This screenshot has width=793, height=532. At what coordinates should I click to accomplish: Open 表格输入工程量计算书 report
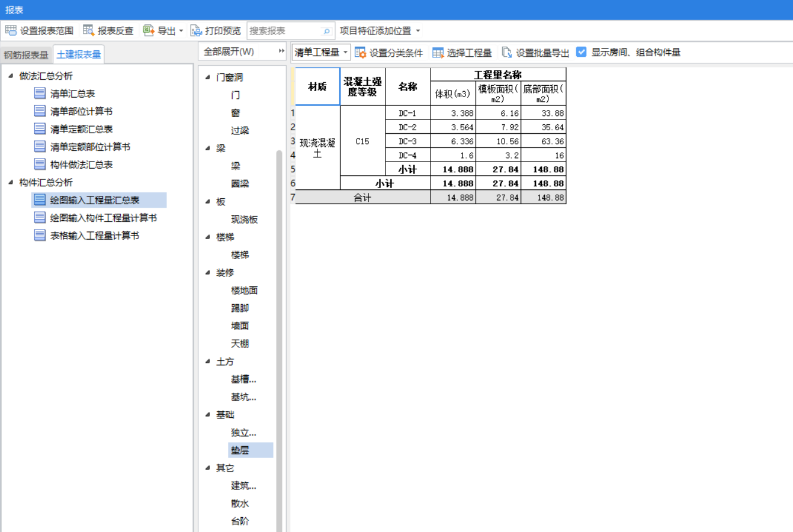tap(95, 236)
